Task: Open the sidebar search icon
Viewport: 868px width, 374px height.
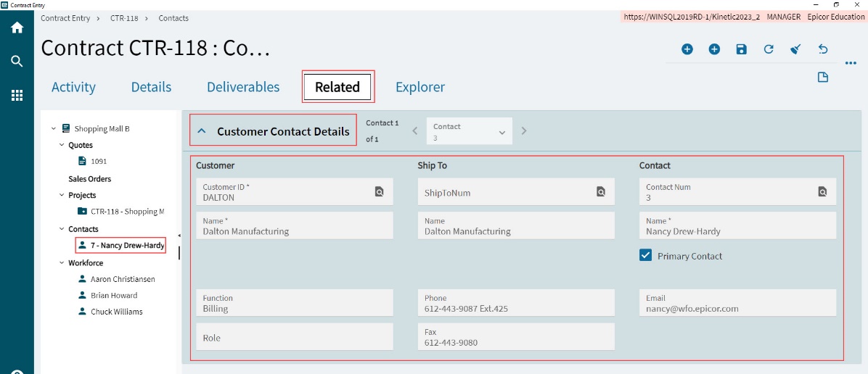Action: point(17,61)
